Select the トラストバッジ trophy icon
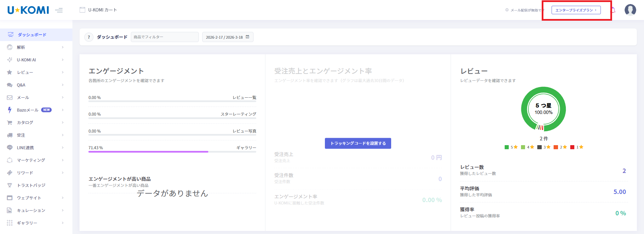Image resolution: width=644 pixels, height=234 pixels. coord(10,185)
